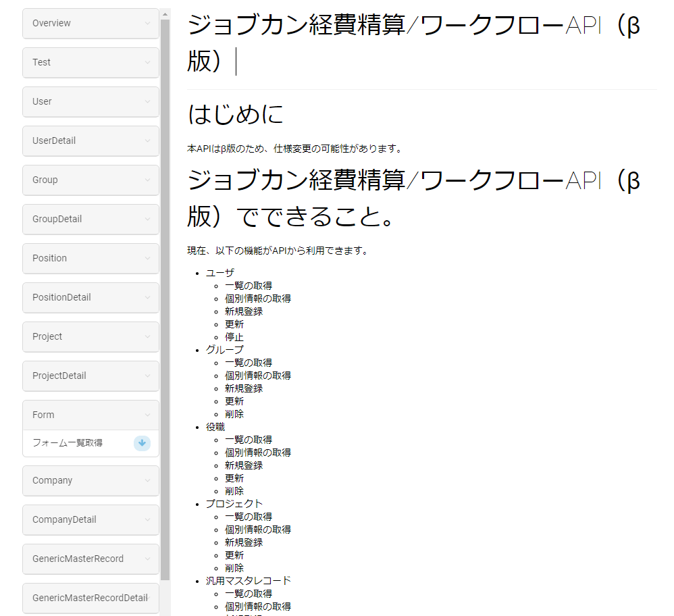Open the Group sidebar item

[x=90, y=180]
